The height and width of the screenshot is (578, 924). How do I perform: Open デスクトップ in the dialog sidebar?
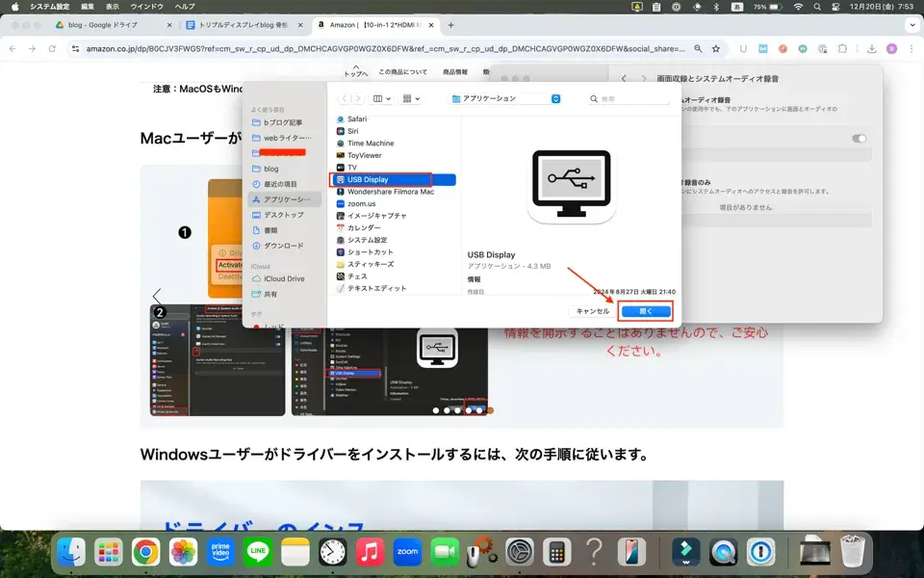click(285, 215)
